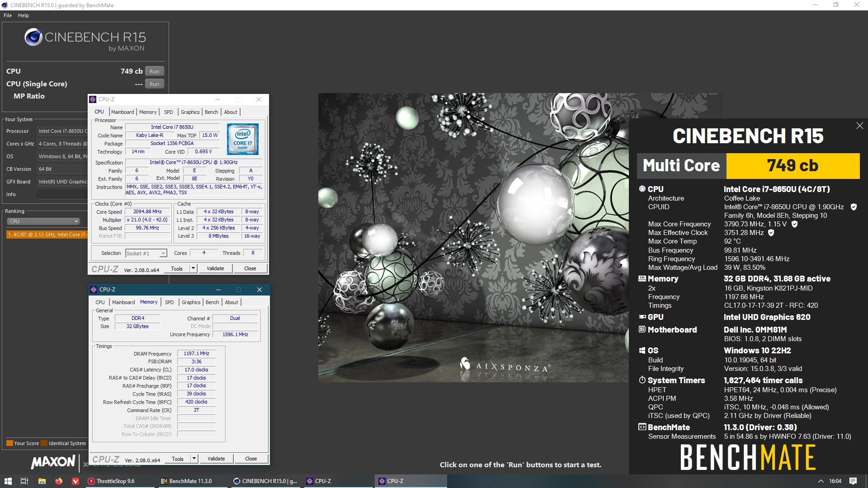
Task: Open File Explorer from the taskbar
Action: pos(42,481)
